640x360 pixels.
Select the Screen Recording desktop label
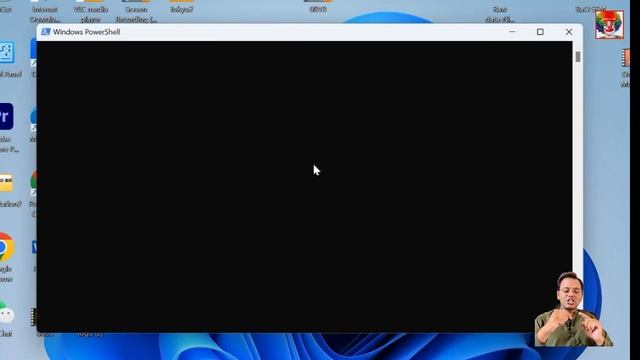(x=136, y=14)
